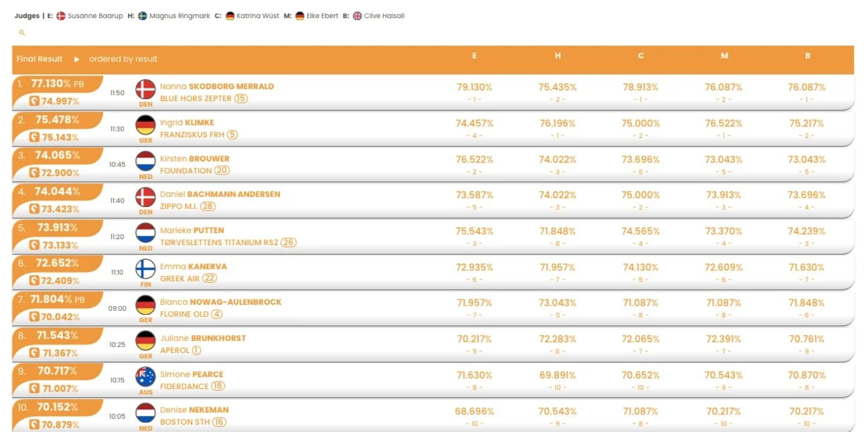Open horse BLUE HORS ZEPTER details
The width and height of the screenshot is (868, 432).
click(195, 98)
